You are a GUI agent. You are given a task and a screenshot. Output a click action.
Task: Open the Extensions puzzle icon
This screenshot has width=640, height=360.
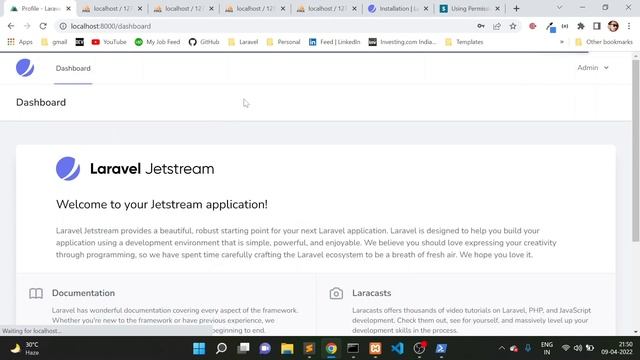point(580,26)
